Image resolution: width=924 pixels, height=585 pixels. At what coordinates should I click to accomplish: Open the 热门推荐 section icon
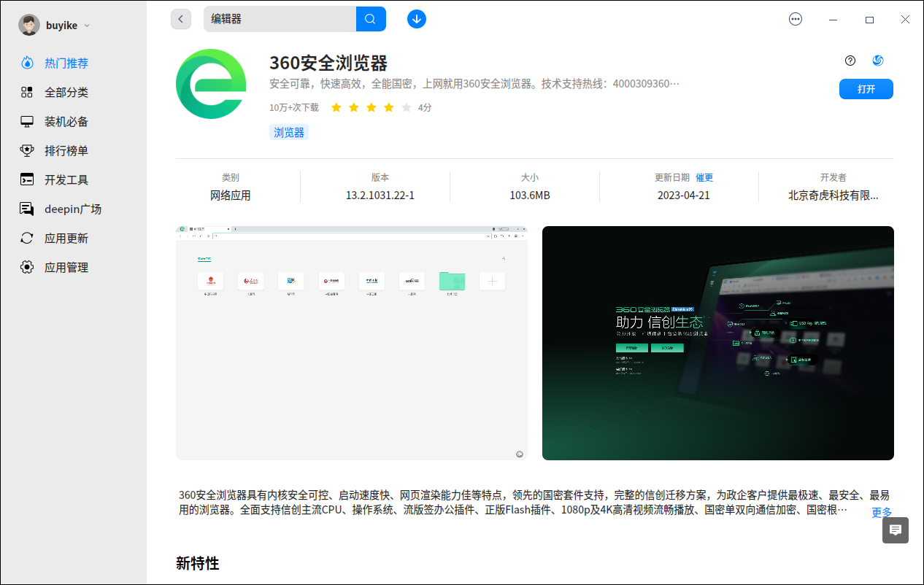coord(27,63)
